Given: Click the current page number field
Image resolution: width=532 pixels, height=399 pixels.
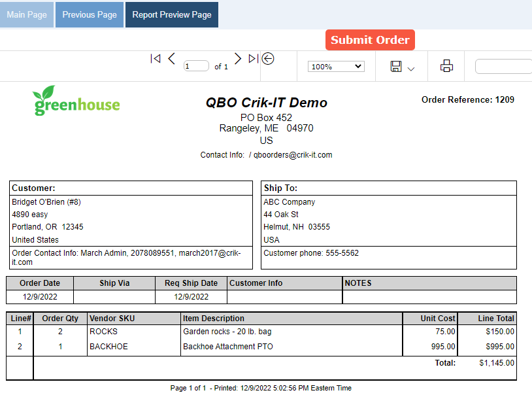Looking at the screenshot, I should [196, 67].
